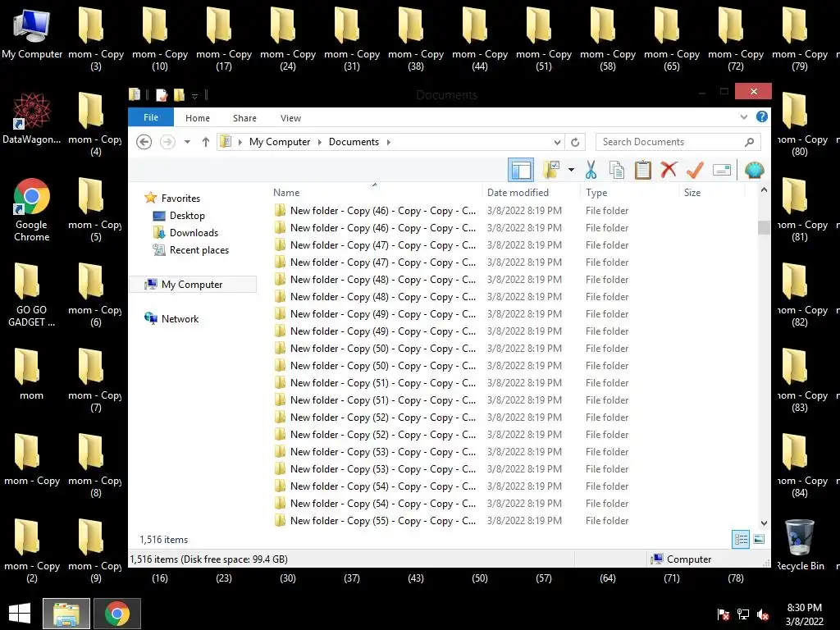Viewport: 840px width, 630px height.
Task: Expand the ribbon with chevron
Action: (743, 116)
